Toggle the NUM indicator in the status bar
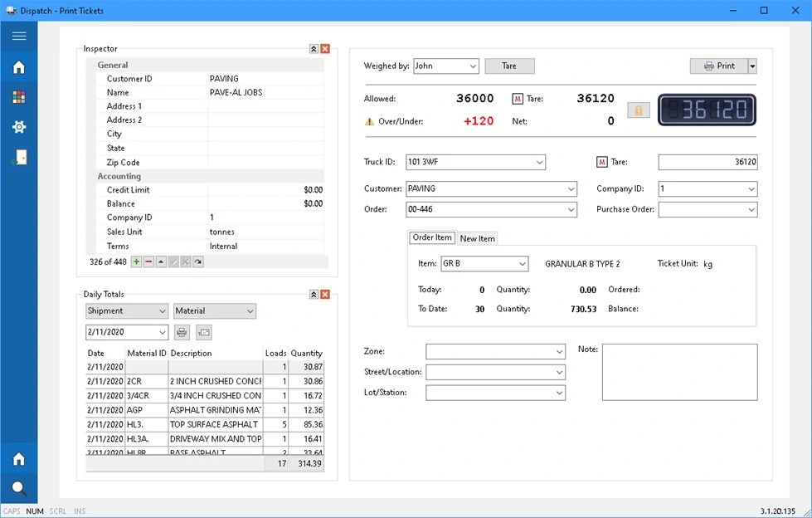The image size is (812, 518). pyautogui.click(x=35, y=511)
